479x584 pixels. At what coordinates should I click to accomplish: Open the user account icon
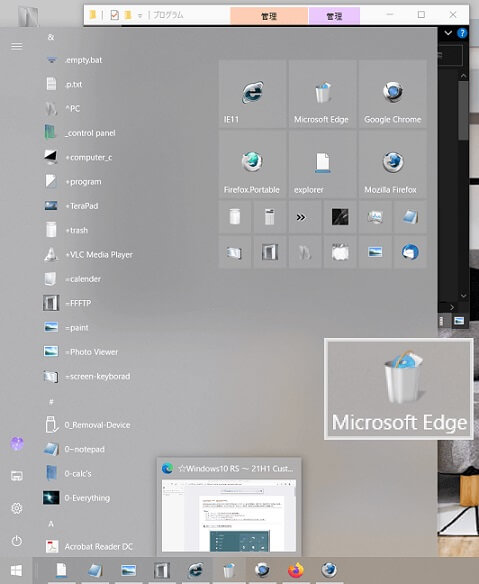[x=16, y=443]
